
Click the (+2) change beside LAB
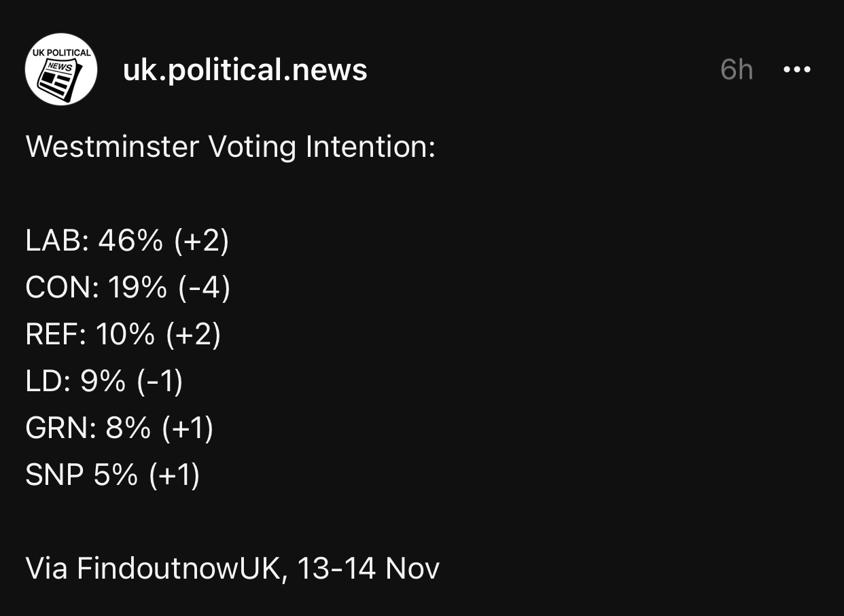coord(202,241)
